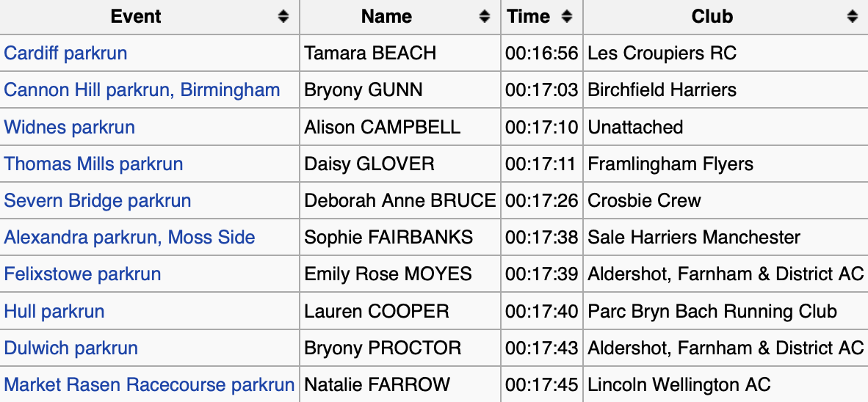Screen dimensions: 868x402
Task: Open Alexandra parkrun, Moss Side link
Action: tap(129, 238)
